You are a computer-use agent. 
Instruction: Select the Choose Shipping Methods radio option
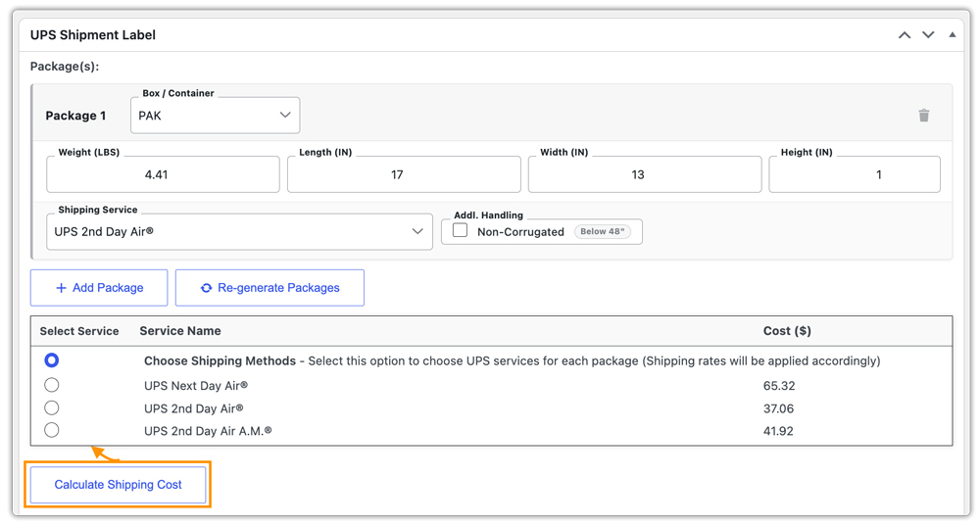52,360
